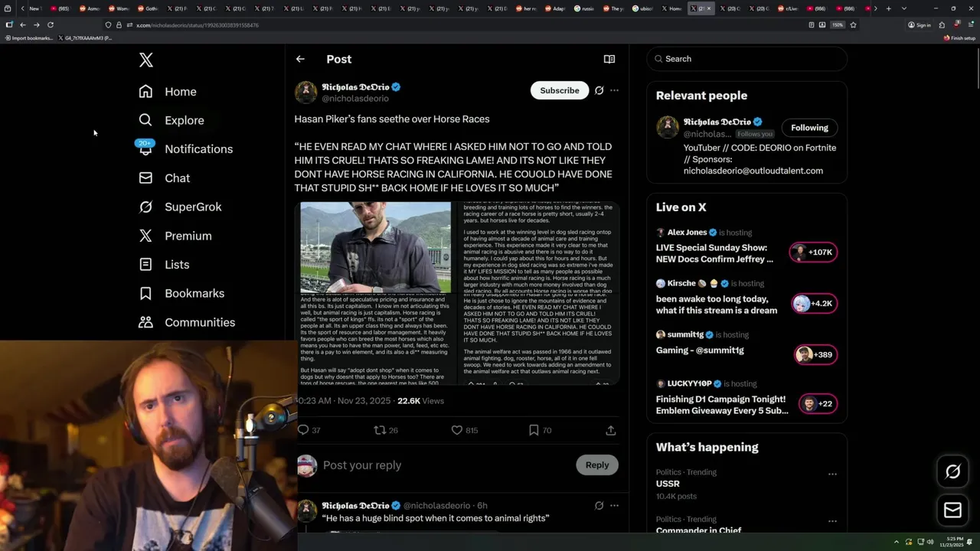The image size is (980, 551).
Task: Bookmark this page with the star icon
Action: click(x=853, y=25)
